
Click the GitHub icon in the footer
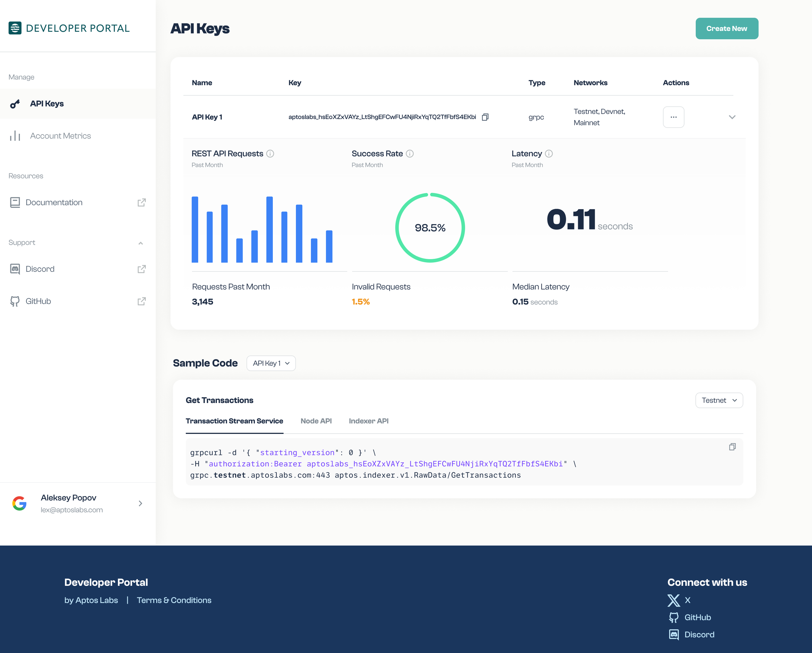[674, 617]
